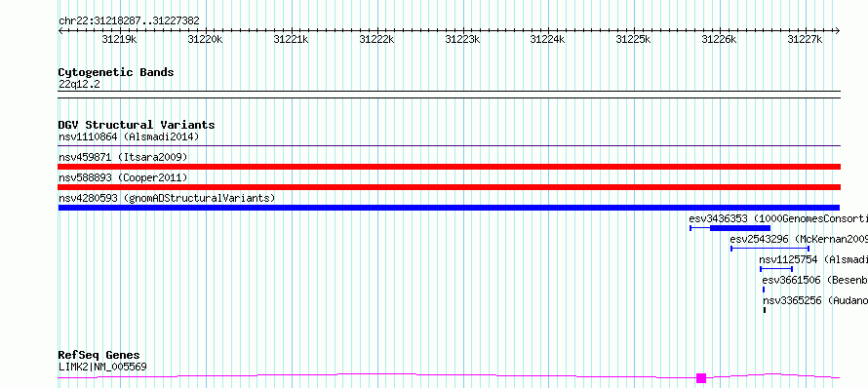Click the 31219k ruler tick label
Viewport: 868px width, 388px height.
[x=120, y=39]
